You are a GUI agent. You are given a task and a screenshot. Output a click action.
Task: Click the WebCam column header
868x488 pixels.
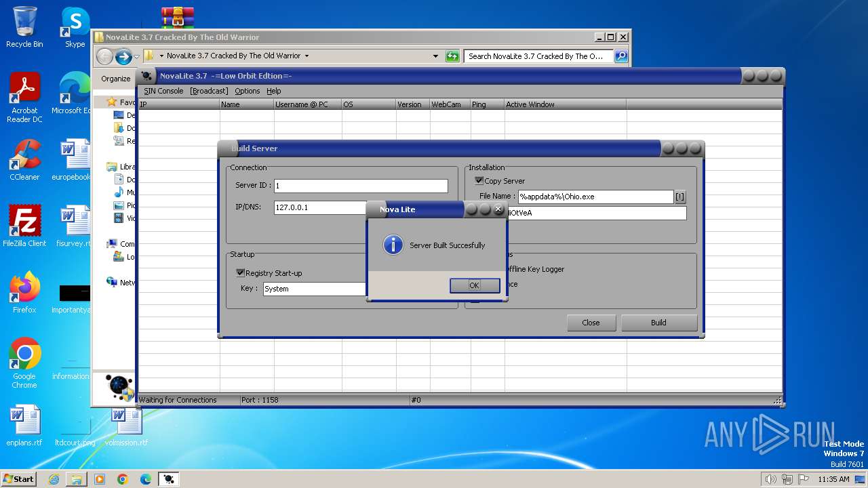pos(450,104)
